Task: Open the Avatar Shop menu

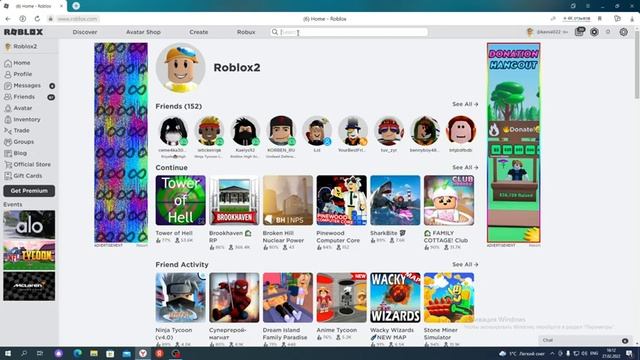Action: pyautogui.click(x=143, y=32)
